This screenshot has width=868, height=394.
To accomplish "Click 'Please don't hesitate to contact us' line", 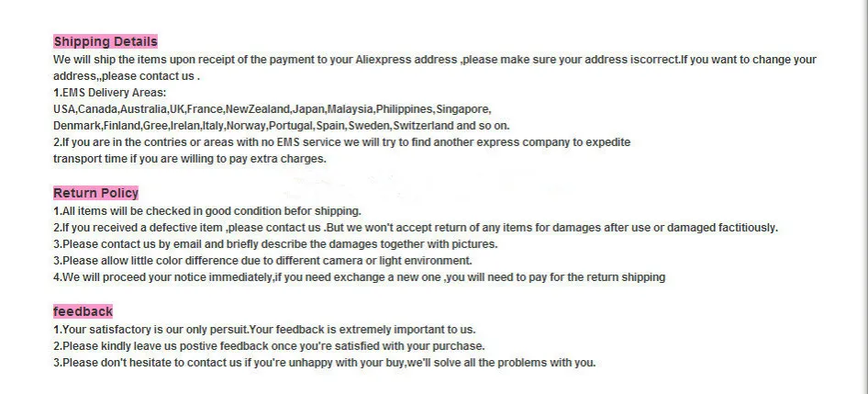I will 325,363.
